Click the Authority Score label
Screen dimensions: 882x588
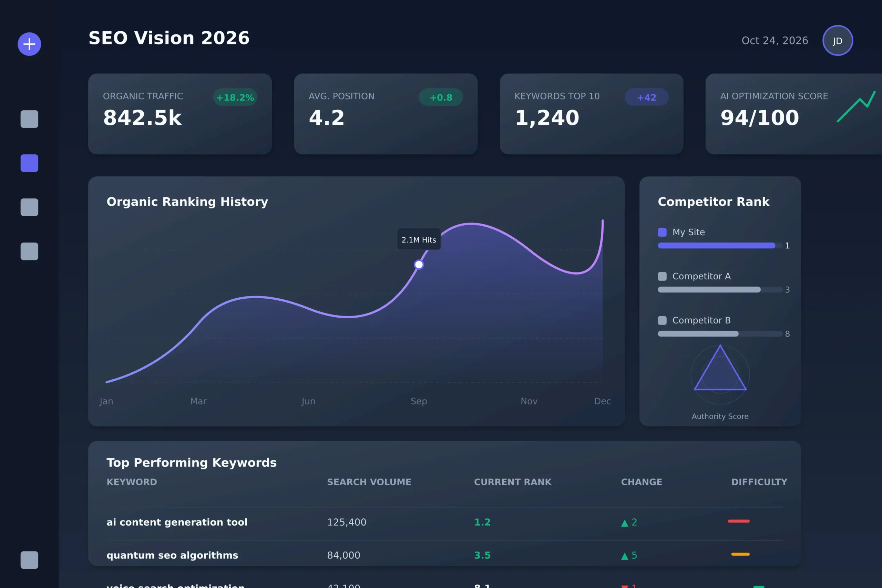[720, 416]
